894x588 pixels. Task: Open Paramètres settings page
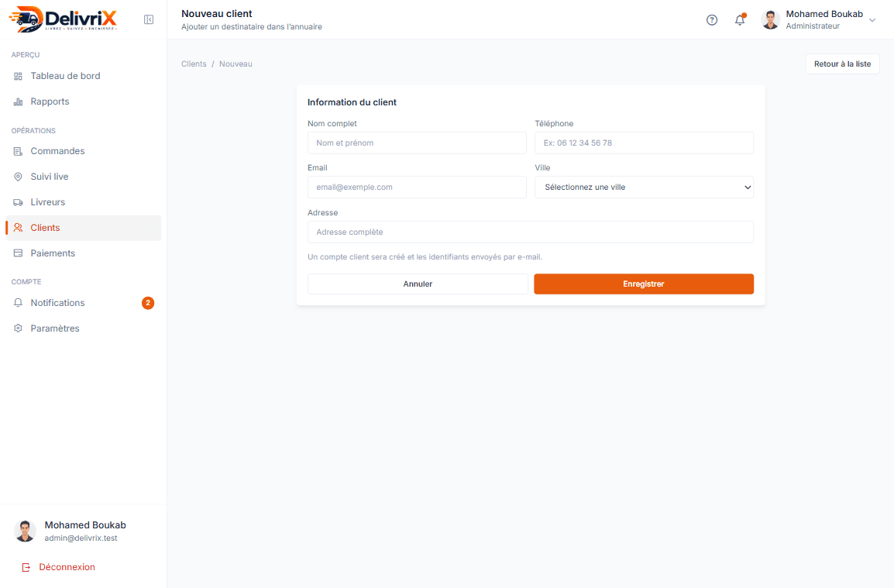[83, 328]
